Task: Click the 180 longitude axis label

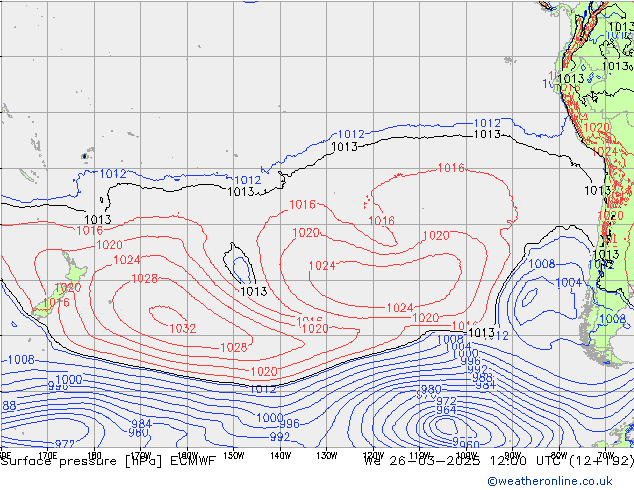Action: click(94, 456)
